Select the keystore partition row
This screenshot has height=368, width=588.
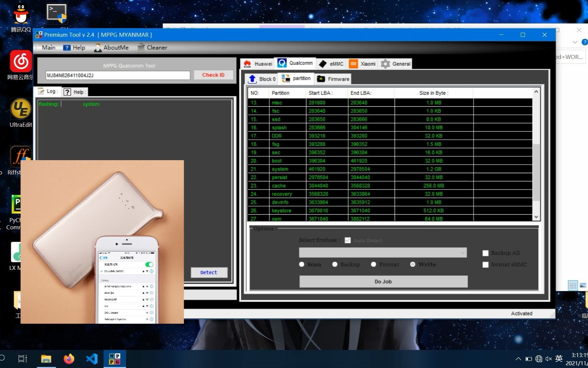tap(390, 211)
